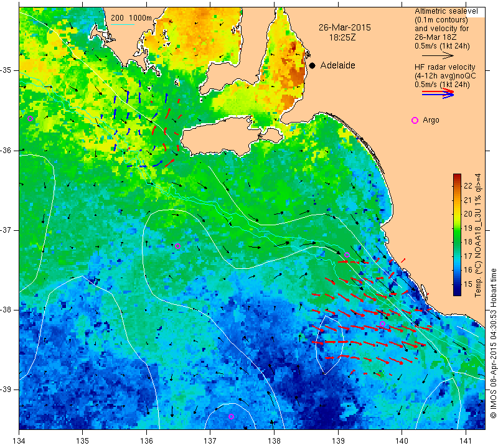Select the latitude axis label '-36'
The width and height of the screenshot is (498, 448).
pyautogui.click(x=6, y=150)
